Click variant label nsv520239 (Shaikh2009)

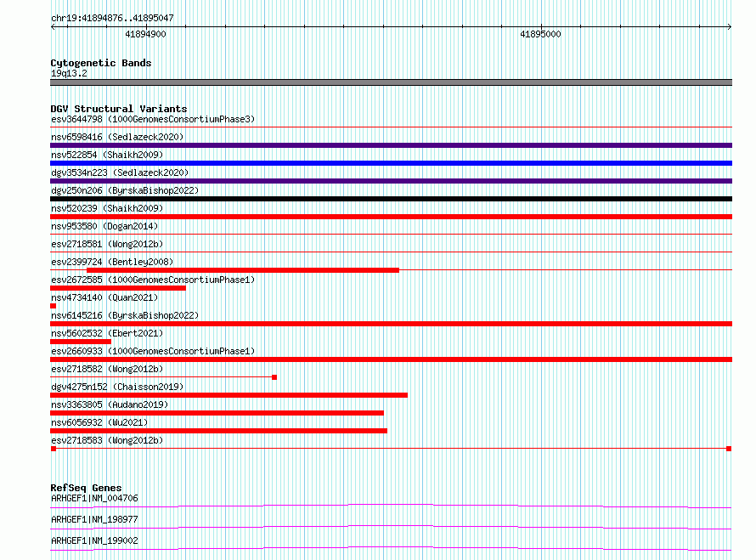pyautogui.click(x=107, y=208)
